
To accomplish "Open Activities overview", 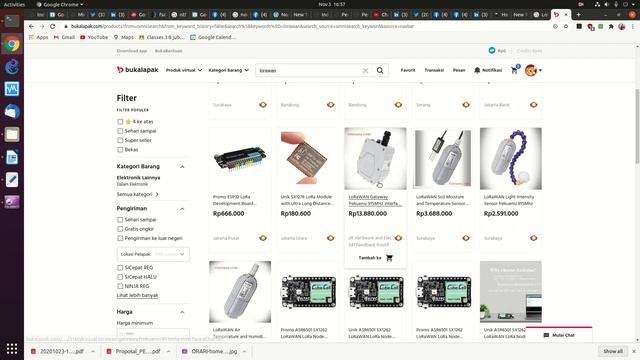I will pyautogui.click(x=14, y=4).
